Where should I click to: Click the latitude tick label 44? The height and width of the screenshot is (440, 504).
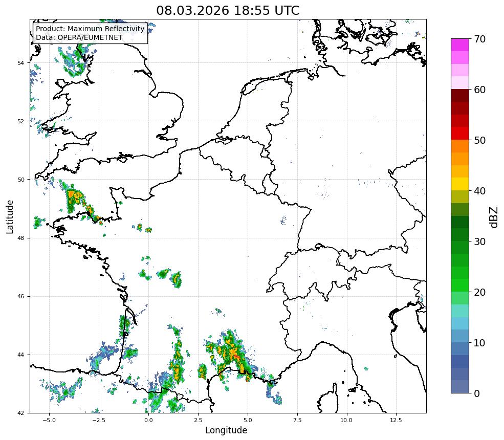point(20,355)
